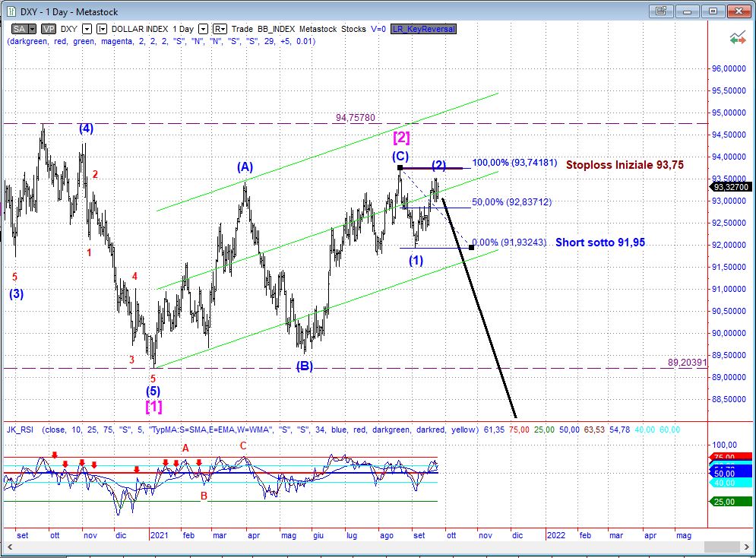Image resolution: width=756 pixels, height=558 pixels.
Task: Click the JK_RSI indicator name
Action: (20, 430)
